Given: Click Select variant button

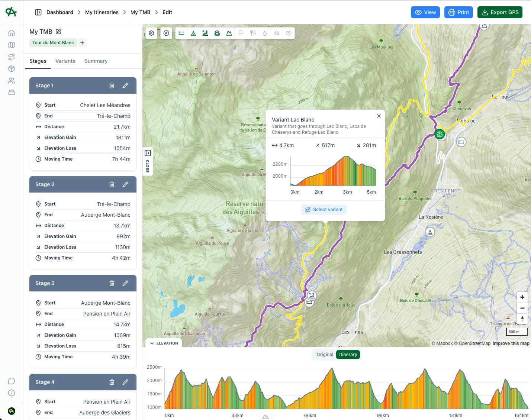Looking at the screenshot, I should (324, 210).
